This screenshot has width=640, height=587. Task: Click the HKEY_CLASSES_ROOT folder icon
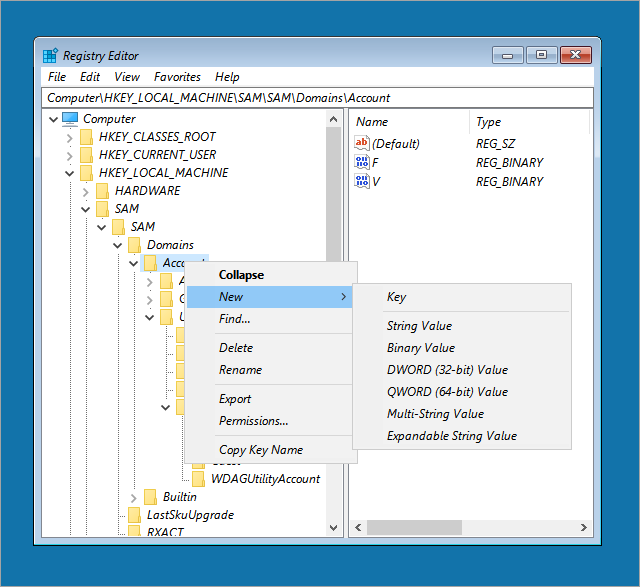click(86, 137)
